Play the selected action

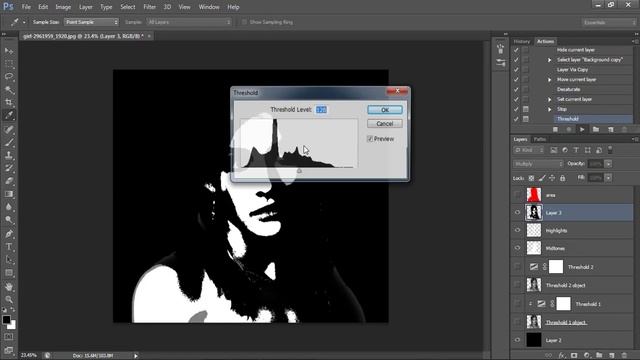click(x=582, y=130)
